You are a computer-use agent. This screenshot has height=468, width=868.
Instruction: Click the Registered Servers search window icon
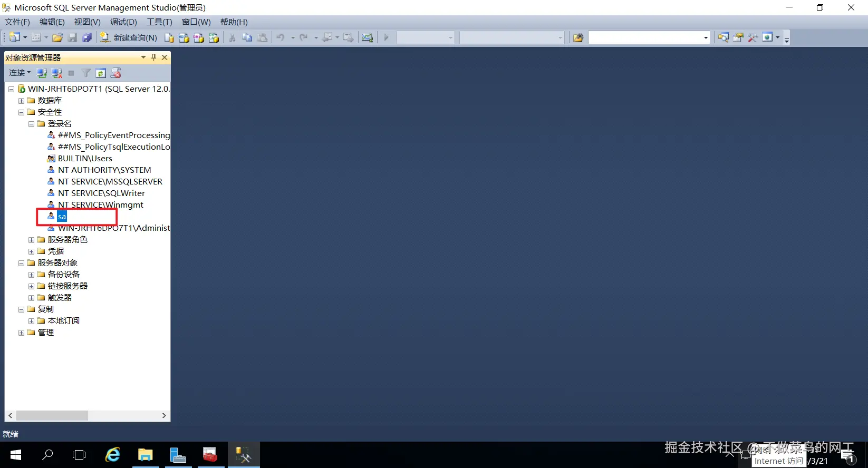click(724, 37)
